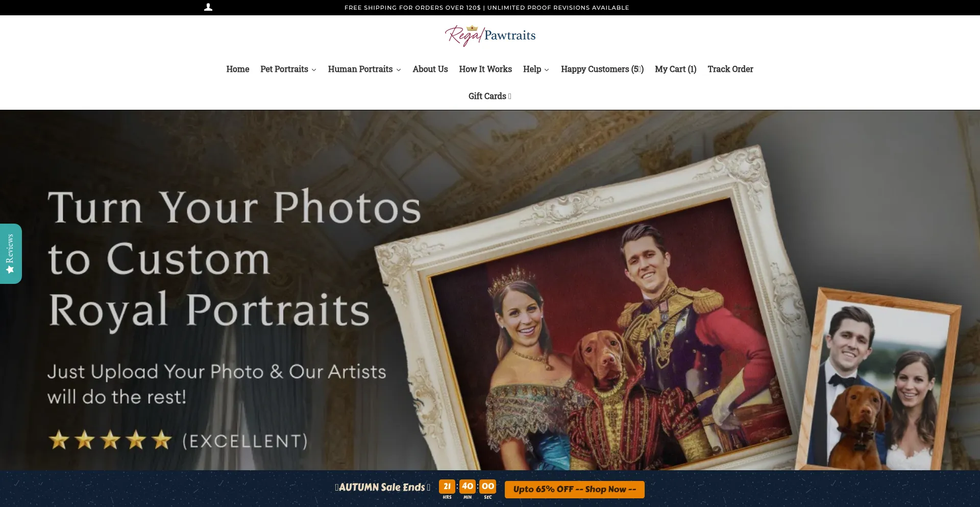Screen dimensions: 980x507
Task: Open How It Works page
Action: (485, 69)
